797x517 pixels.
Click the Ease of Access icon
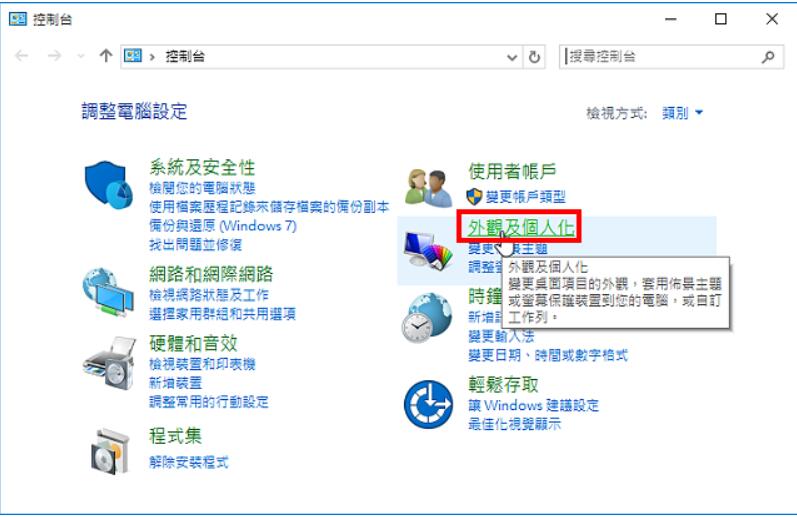428,404
